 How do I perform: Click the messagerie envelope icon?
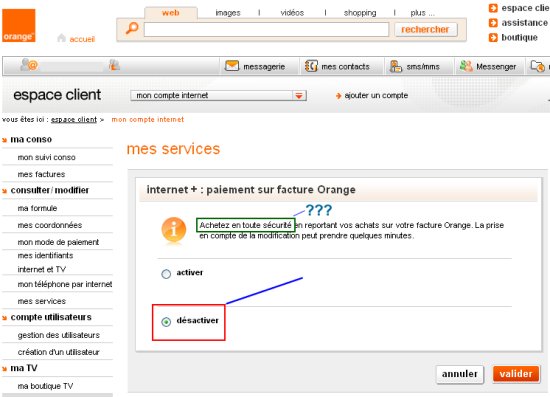pos(232,66)
